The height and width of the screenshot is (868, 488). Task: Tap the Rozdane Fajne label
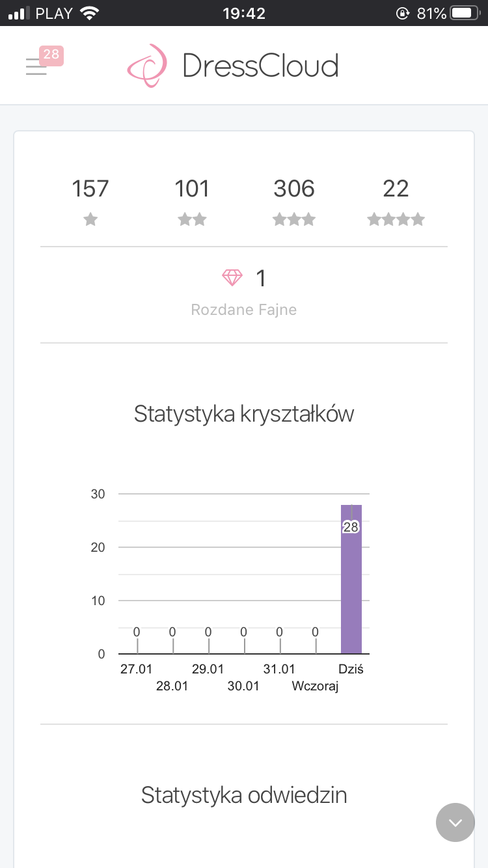click(244, 310)
